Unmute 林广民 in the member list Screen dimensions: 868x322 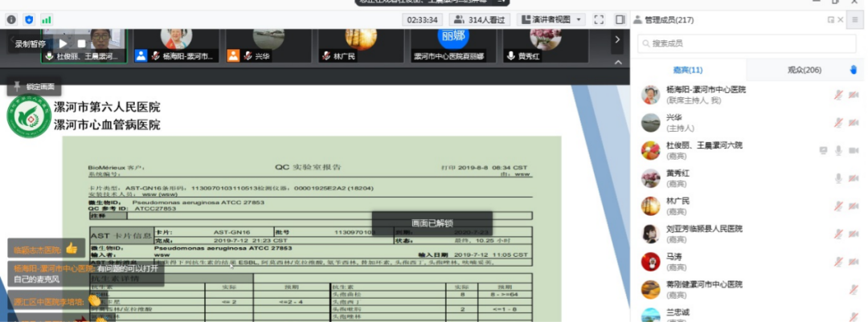838,206
